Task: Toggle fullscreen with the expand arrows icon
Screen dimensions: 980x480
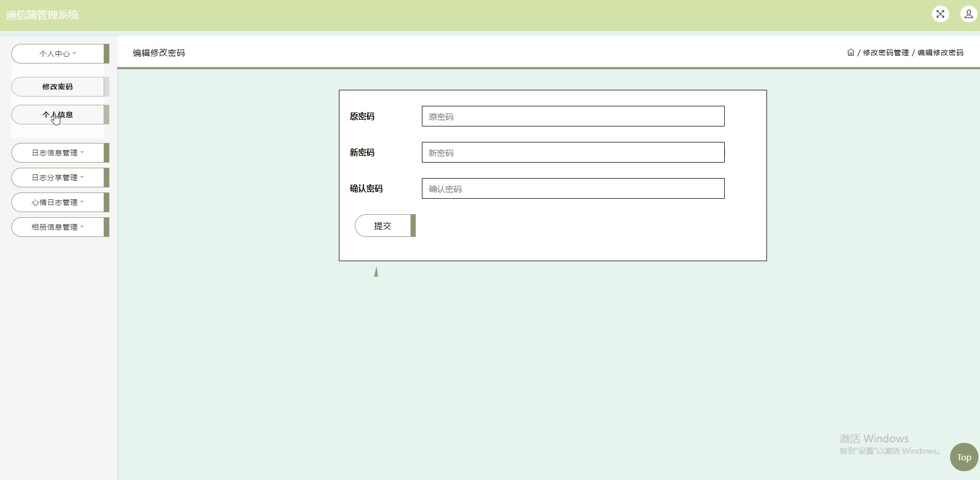Action: click(940, 14)
